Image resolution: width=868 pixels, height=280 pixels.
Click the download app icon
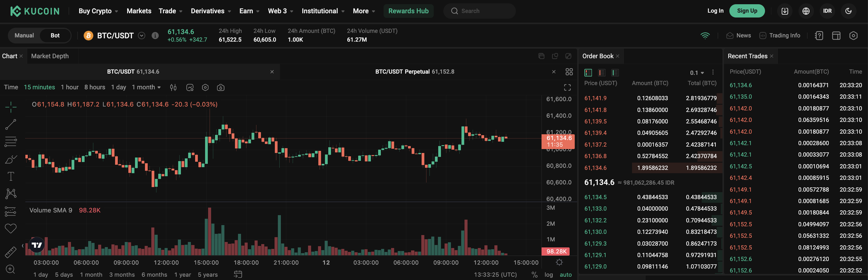click(785, 11)
